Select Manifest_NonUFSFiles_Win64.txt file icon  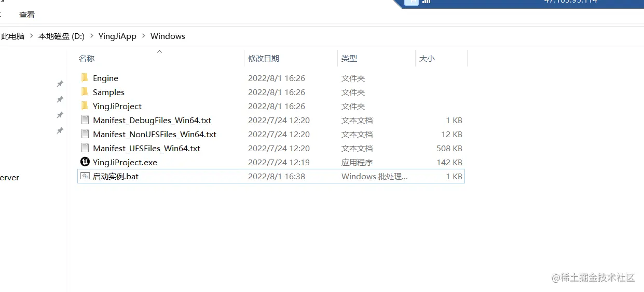pos(85,134)
